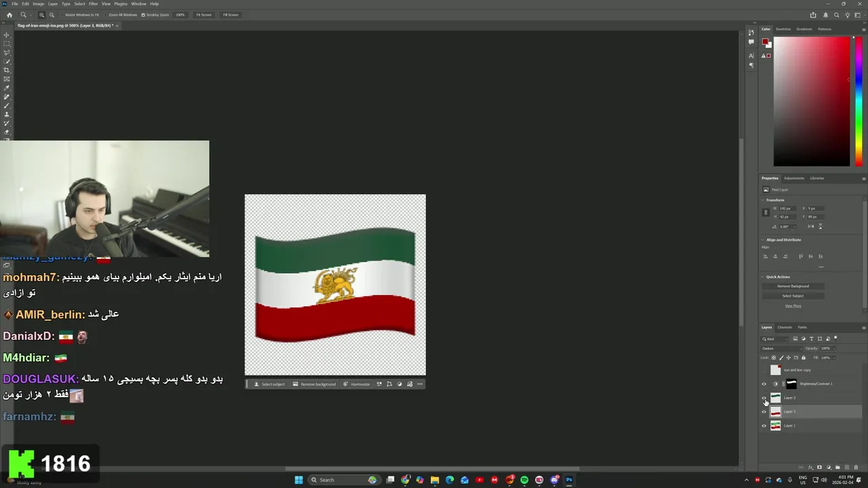Hide Layer 2 with its eye icon
The width and height of the screenshot is (868, 488).
coord(764,398)
